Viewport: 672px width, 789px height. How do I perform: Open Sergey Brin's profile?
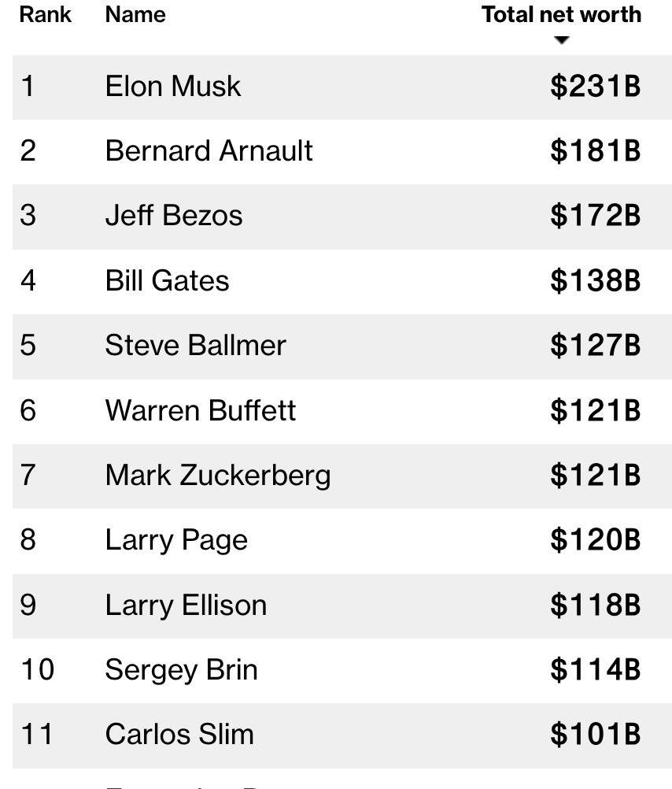tap(181, 669)
